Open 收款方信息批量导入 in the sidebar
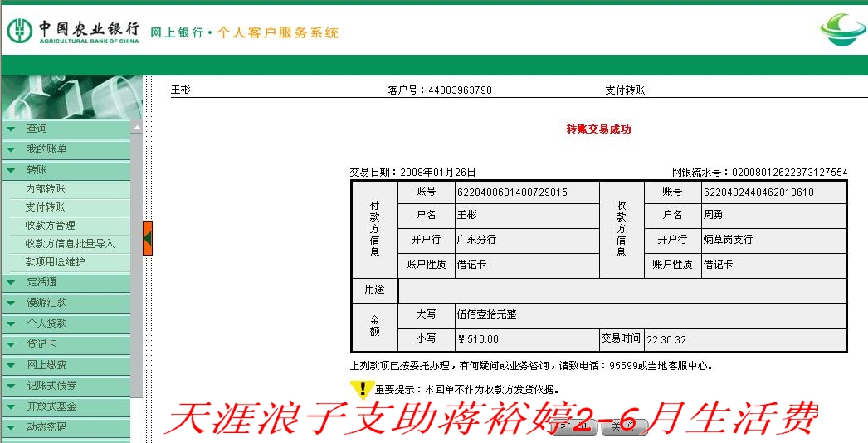This screenshot has width=868, height=443. [x=70, y=244]
